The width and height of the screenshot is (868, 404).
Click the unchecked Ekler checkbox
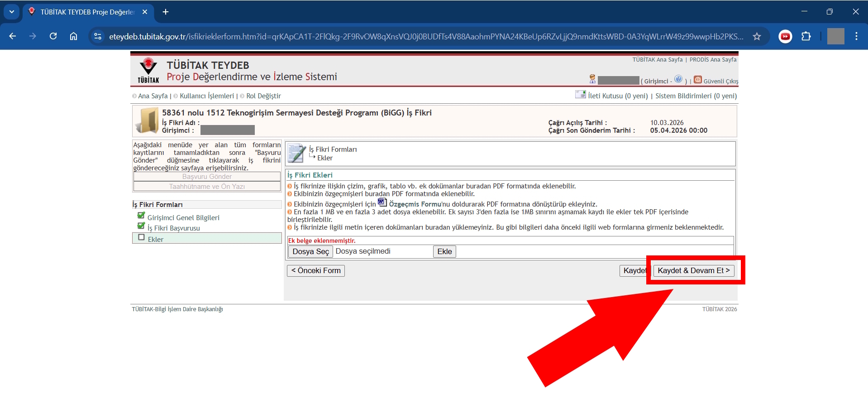(141, 237)
